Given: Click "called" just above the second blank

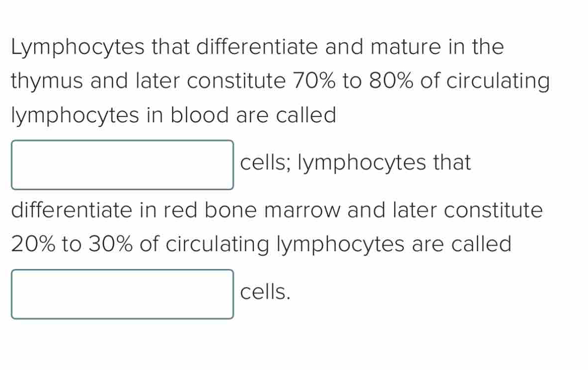Looking at the screenshot, I should [x=480, y=244].
